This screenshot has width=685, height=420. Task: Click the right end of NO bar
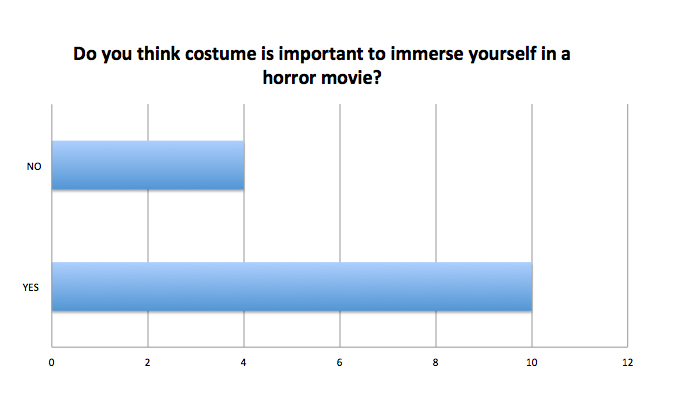(x=242, y=165)
